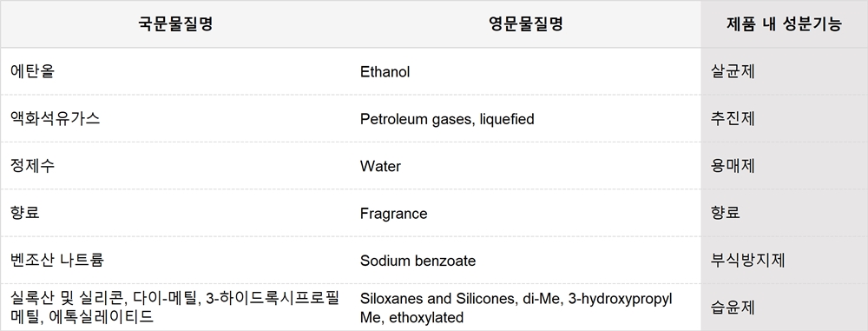Select the 에탄올 cell
This screenshot has width=868, height=331.
pyautogui.click(x=175, y=71)
